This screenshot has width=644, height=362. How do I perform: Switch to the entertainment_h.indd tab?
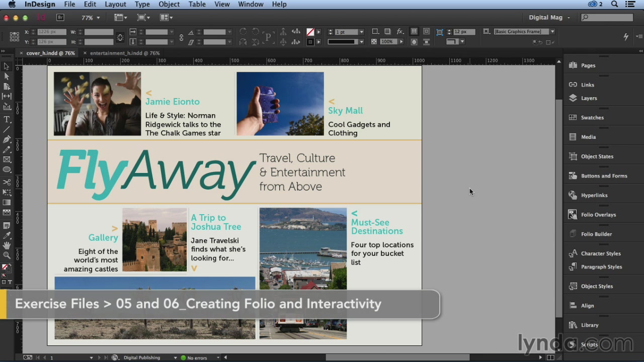coord(124,53)
